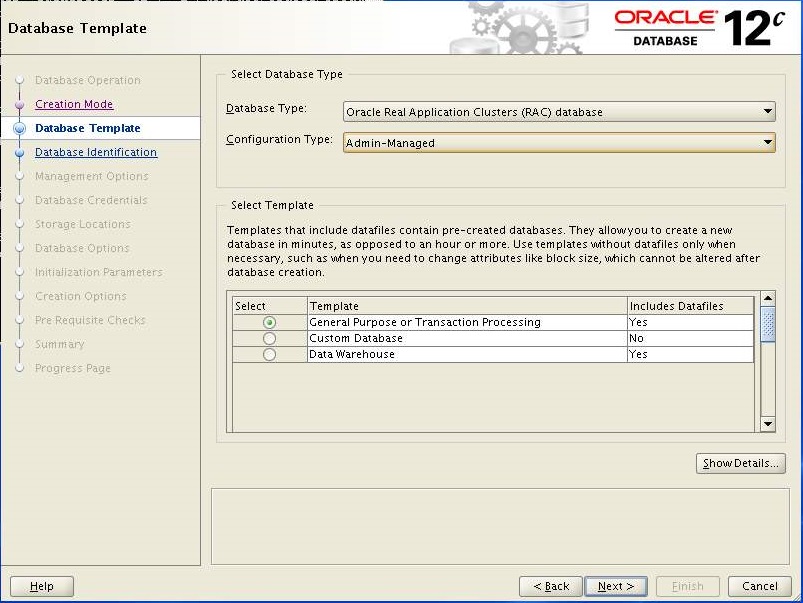Click the Progress Page step label

[x=73, y=368]
